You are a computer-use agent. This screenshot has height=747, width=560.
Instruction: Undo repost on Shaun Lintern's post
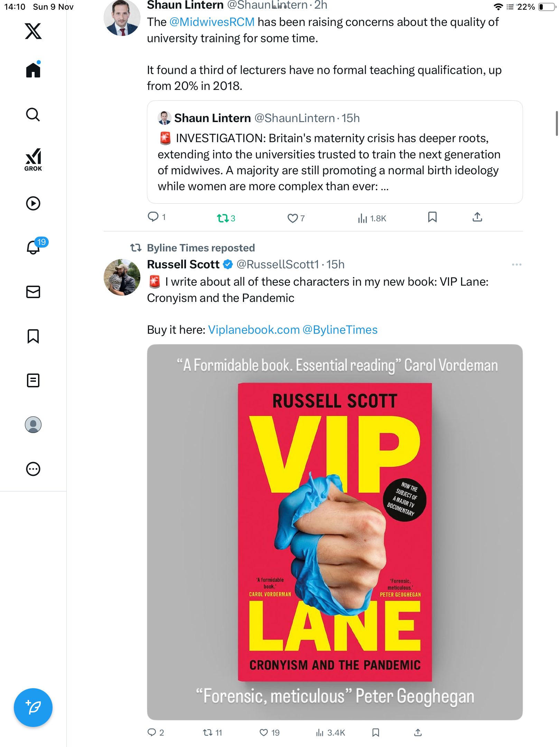[223, 218]
